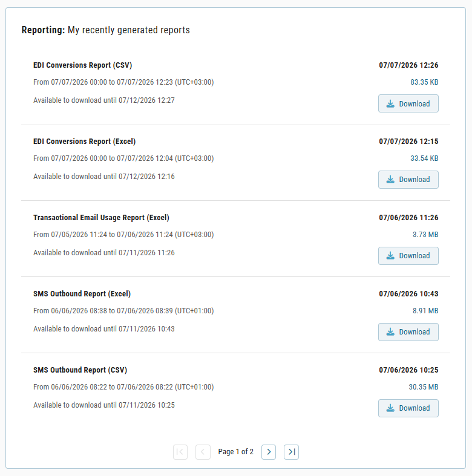Click the disabled first-page pagination arrow
This screenshot has height=476, width=472.
(x=180, y=452)
